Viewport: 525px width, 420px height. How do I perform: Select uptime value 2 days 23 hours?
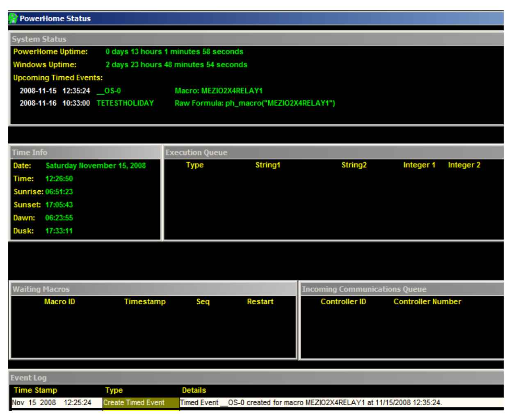(176, 65)
